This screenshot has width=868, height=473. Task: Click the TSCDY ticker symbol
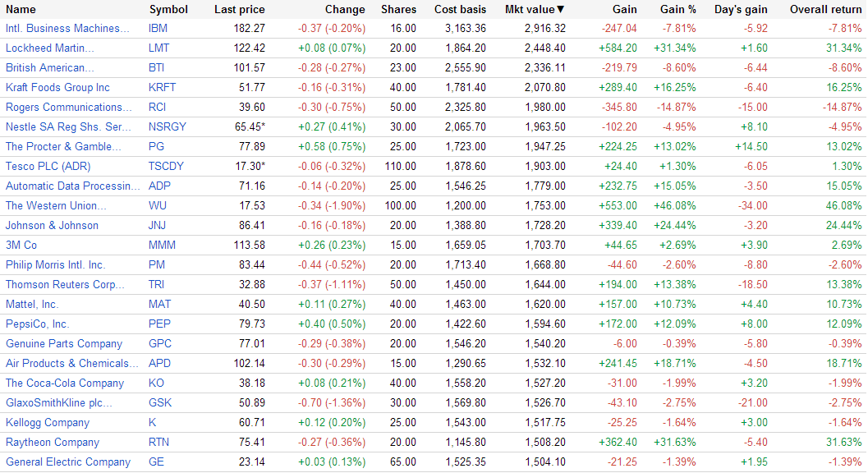(166, 166)
